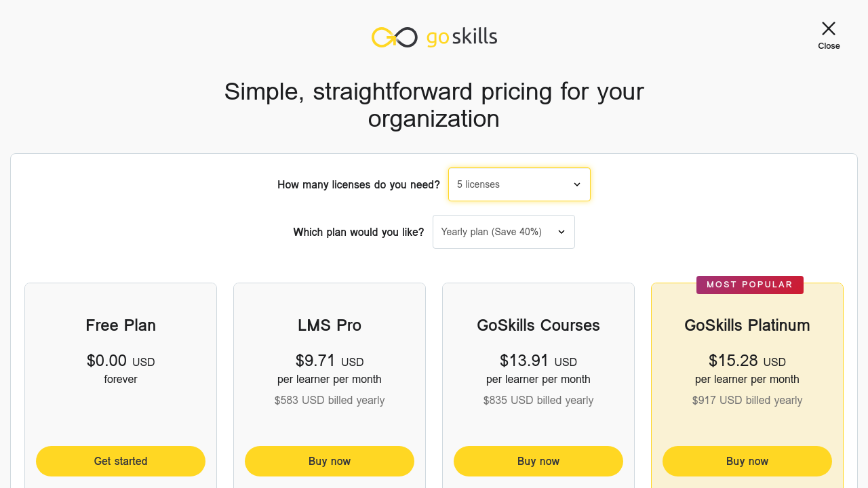The image size is (868, 488).
Task: Click the "Which plan would you like?" label
Action: click(358, 232)
